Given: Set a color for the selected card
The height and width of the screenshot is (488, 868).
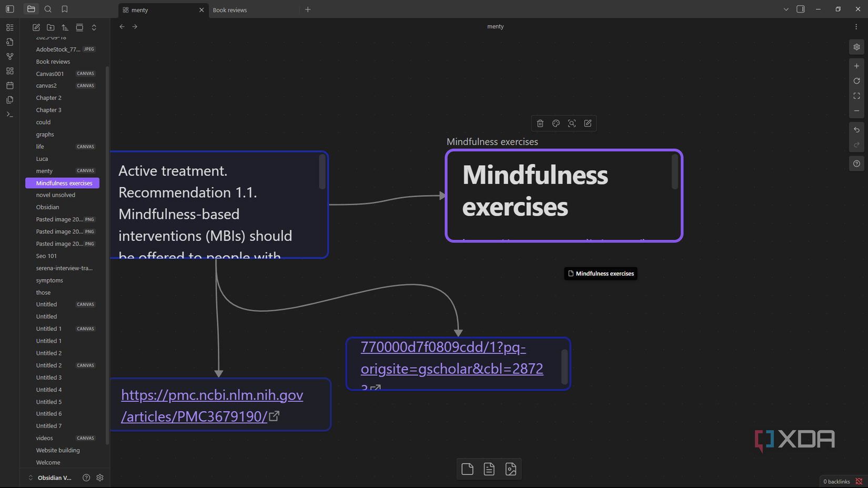Looking at the screenshot, I should click(x=556, y=123).
